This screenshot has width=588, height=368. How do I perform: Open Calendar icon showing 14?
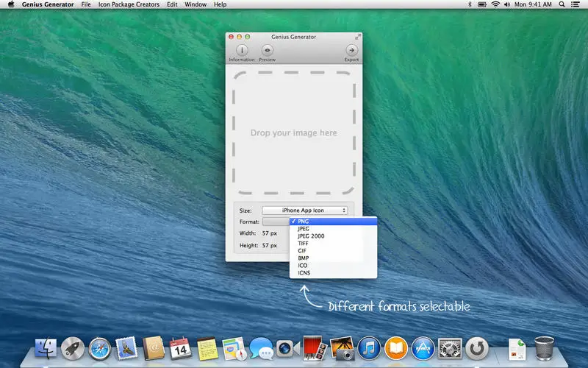pos(180,348)
